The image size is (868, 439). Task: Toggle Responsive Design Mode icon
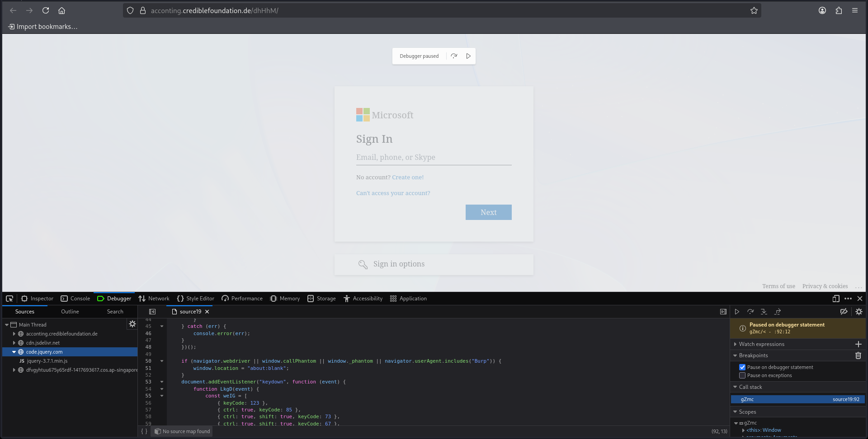(836, 299)
